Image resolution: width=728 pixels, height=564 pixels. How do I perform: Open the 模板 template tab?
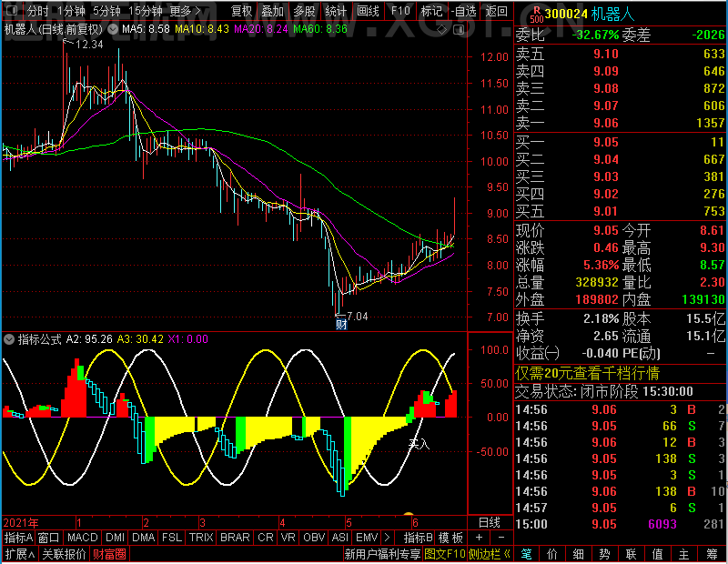pyautogui.click(x=450, y=538)
